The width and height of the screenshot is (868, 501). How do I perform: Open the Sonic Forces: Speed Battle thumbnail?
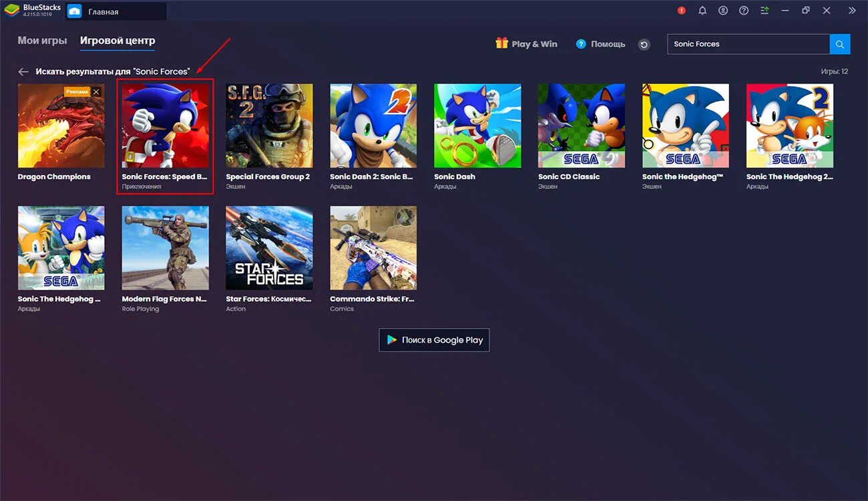pos(165,126)
